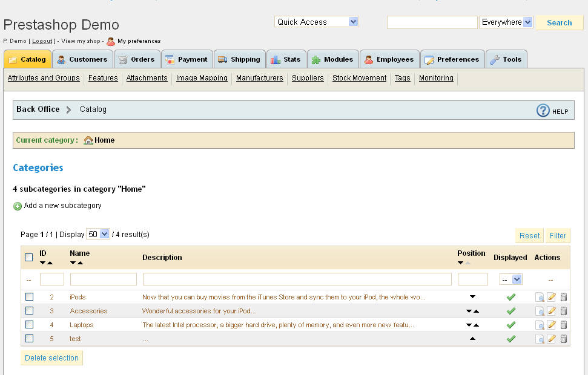Click the view details icon for Laptops

click(540, 325)
